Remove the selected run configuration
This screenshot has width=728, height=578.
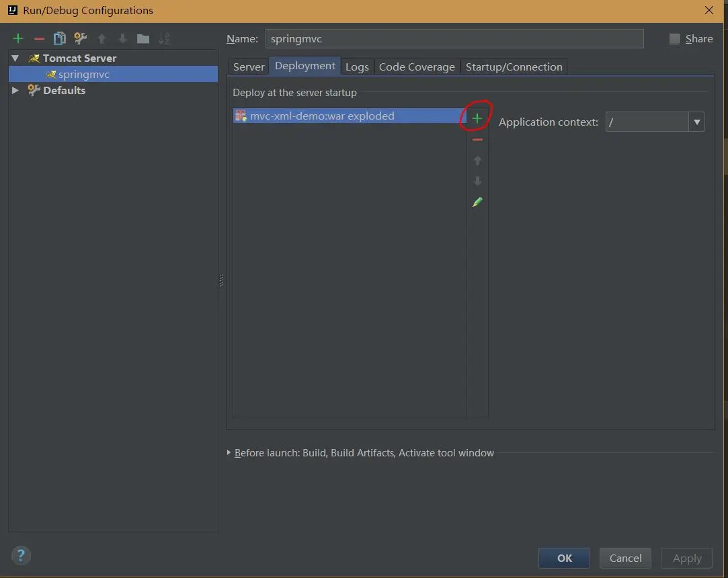(40, 38)
